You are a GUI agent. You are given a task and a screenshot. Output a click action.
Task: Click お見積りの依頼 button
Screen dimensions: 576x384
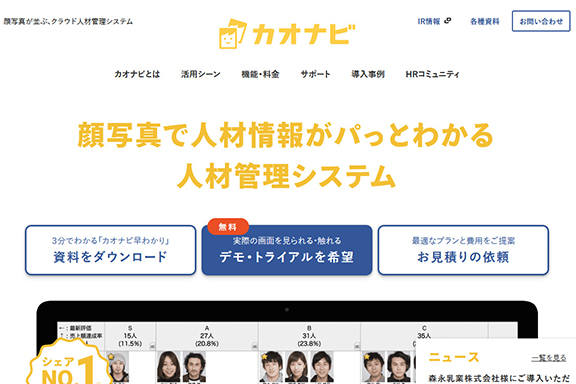(463, 250)
